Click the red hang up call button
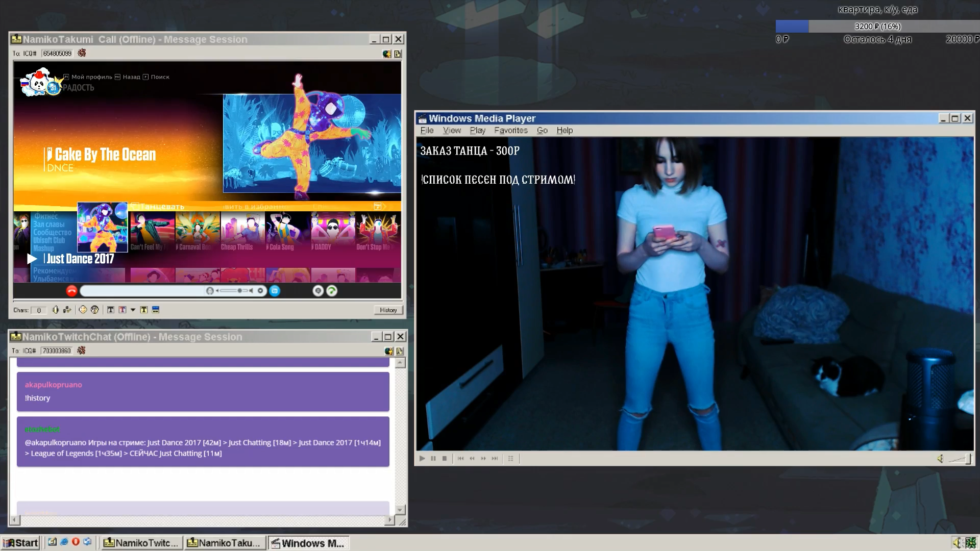This screenshot has width=980, height=551. (x=71, y=291)
